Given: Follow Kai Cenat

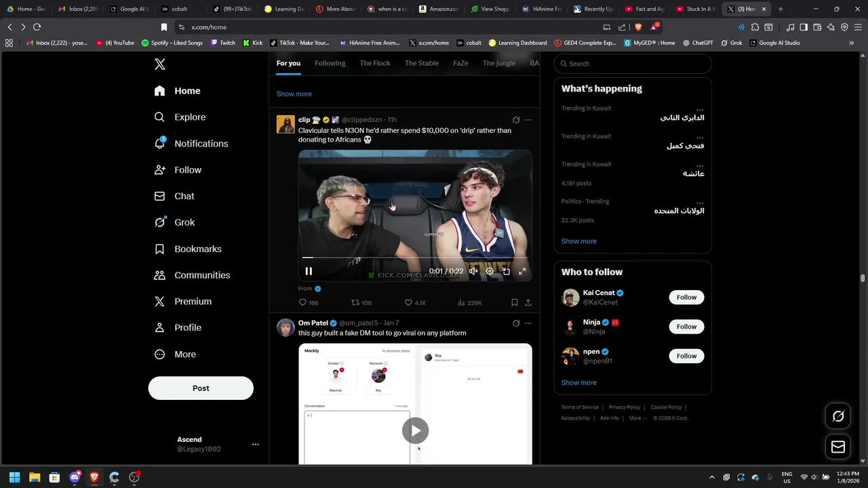Looking at the screenshot, I should [686, 298].
